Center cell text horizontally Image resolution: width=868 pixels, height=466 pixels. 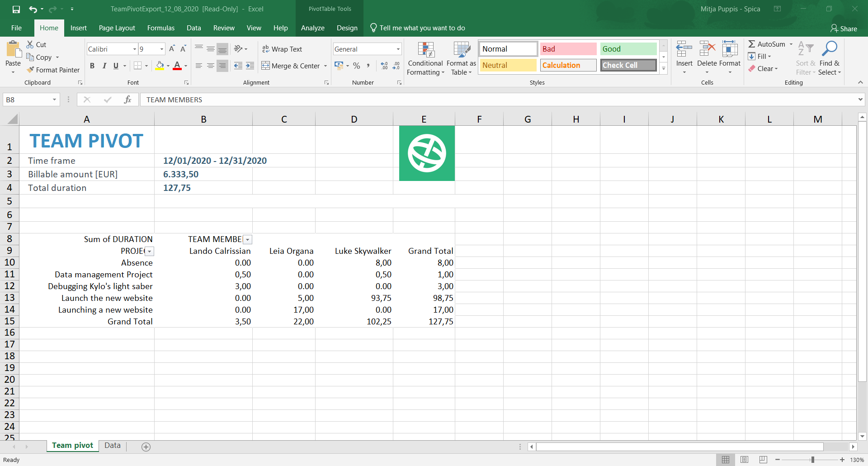tap(211, 66)
